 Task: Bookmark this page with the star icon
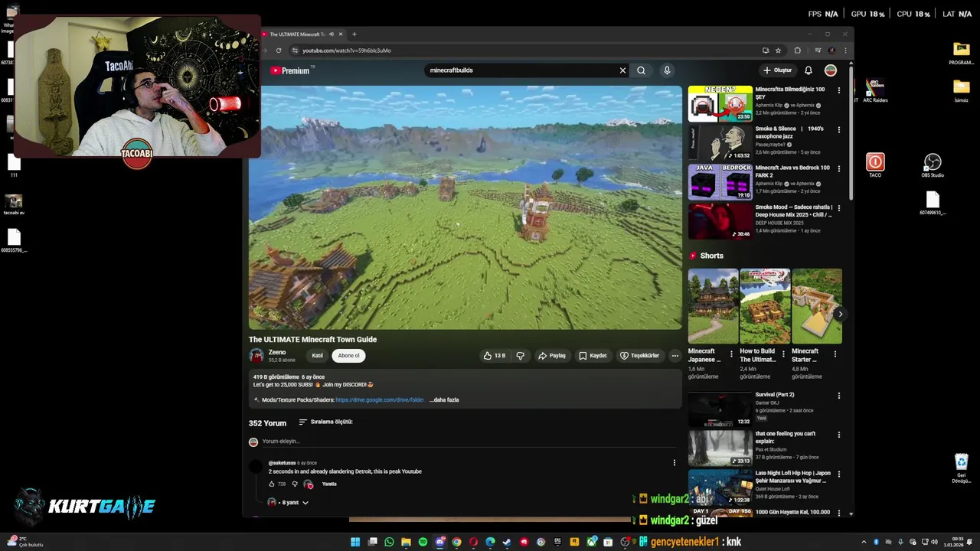[778, 51]
